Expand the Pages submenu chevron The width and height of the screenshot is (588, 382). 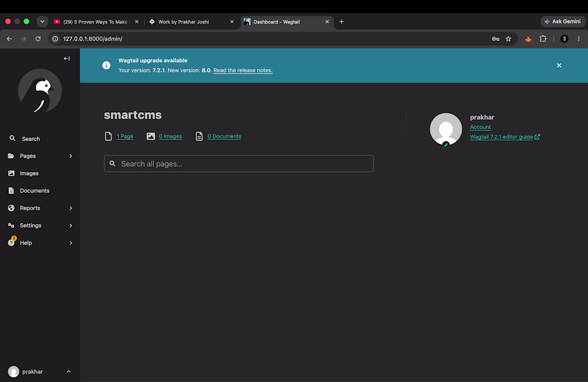click(x=71, y=156)
